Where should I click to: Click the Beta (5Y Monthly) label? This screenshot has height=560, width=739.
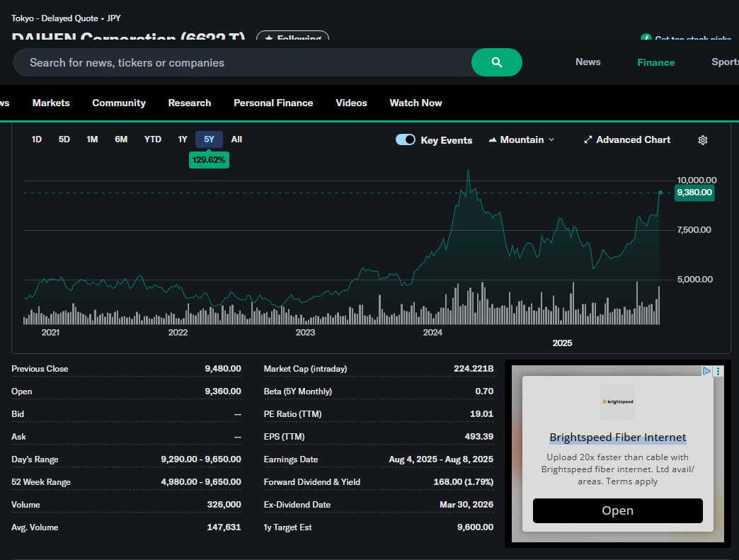[298, 392]
